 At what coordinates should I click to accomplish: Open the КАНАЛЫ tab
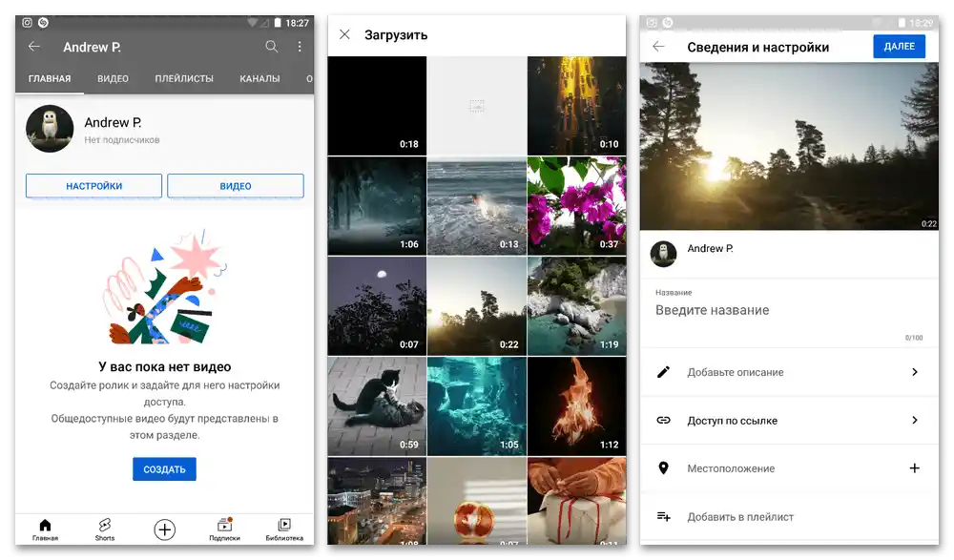point(259,78)
